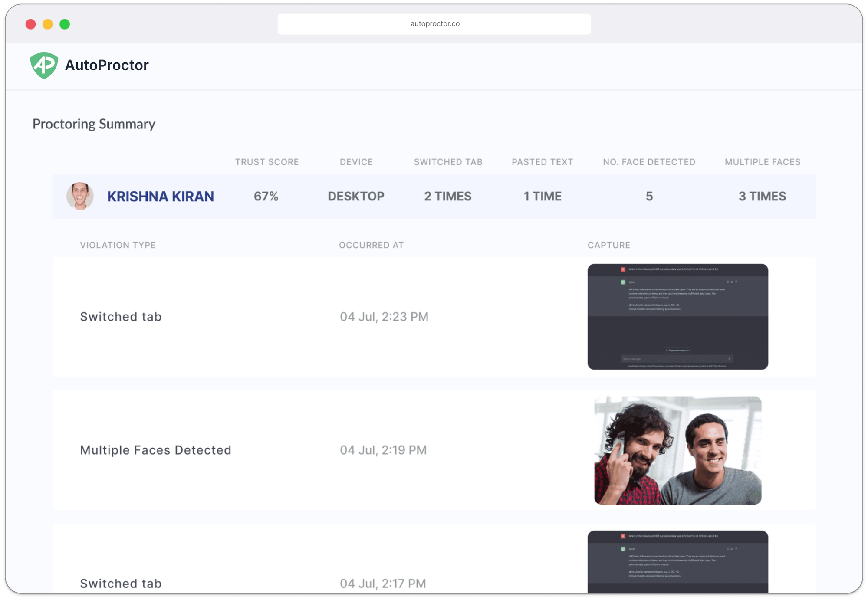This screenshot has width=868, height=600.
Task: Click the Multiple Faces column header icon
Action: [x=762, y=162]
